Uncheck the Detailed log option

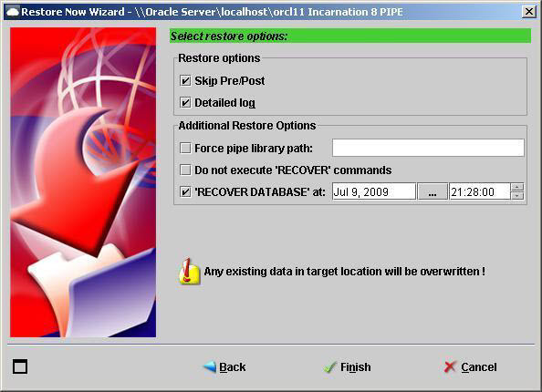click(x=185, y=103)
